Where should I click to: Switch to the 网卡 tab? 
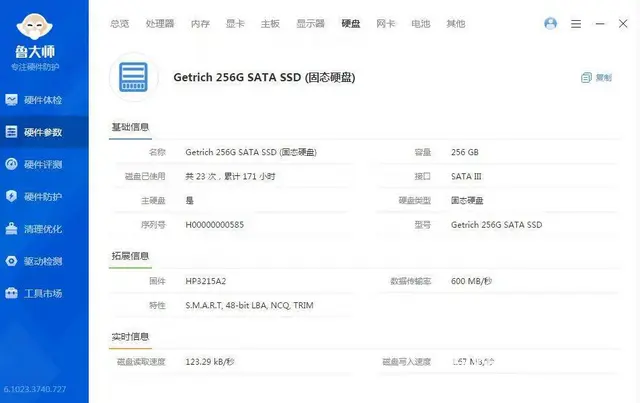coord(386,24)
